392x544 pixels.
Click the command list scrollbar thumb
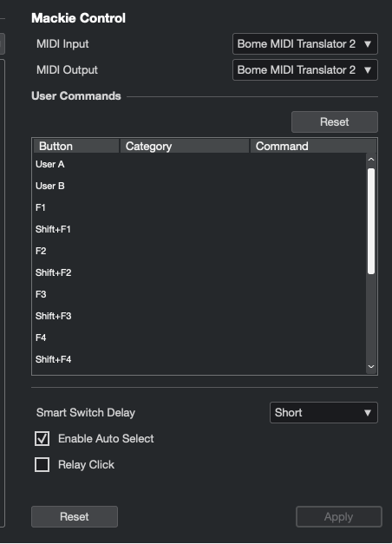371,221
